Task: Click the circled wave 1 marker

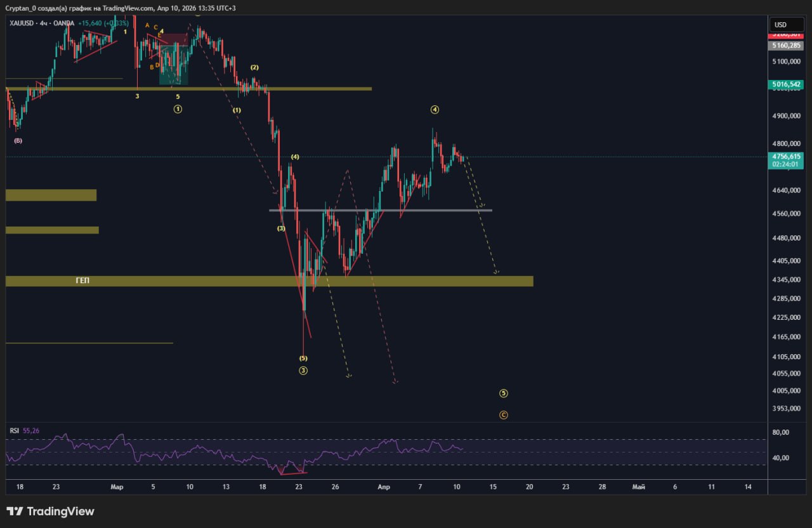Action: pos(178,109)
